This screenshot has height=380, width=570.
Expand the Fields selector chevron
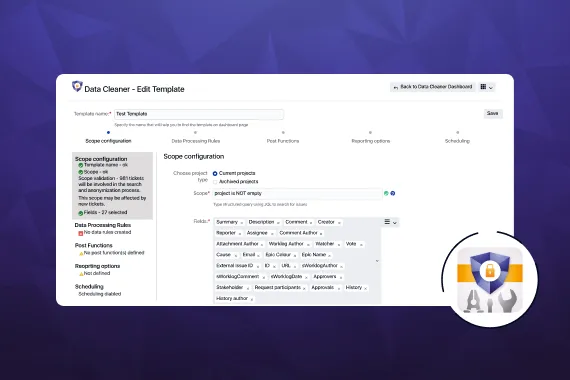pos(377,261)
